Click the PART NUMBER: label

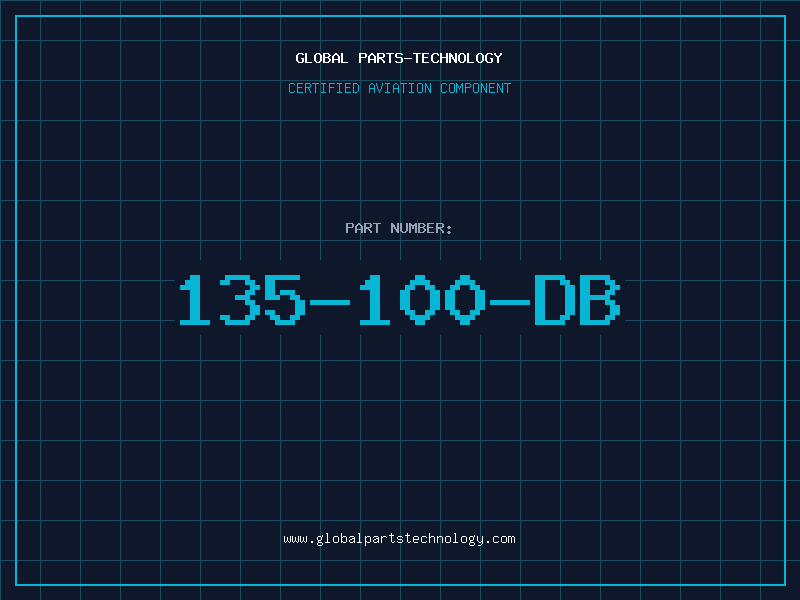tap(399, 228)
